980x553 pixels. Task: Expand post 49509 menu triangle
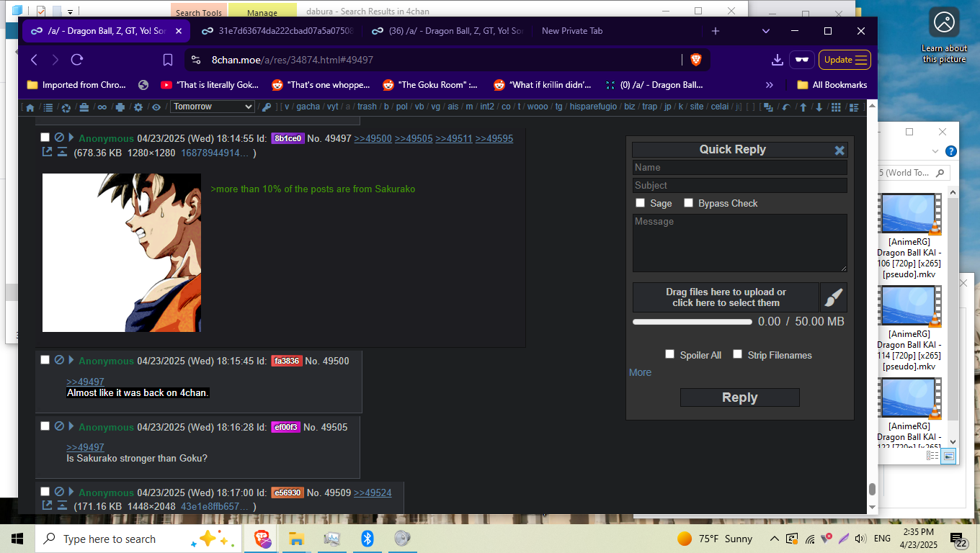click(71, 492)
